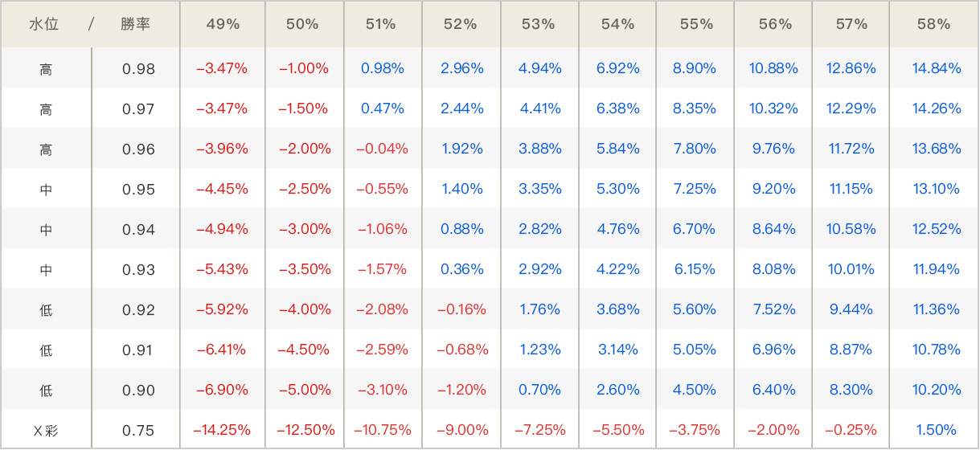Select the 55% column header
This screenshot has height=450, width=980.
click(x=696, y=24)
